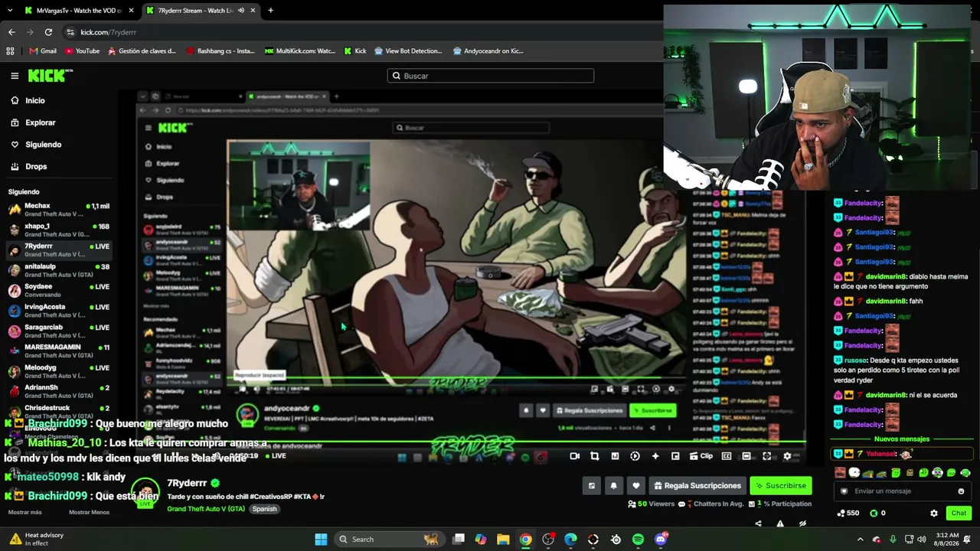Viewport: 980px width, 551px height.
Task: Open the YouTube bookmark
Action: pos(82,51)
